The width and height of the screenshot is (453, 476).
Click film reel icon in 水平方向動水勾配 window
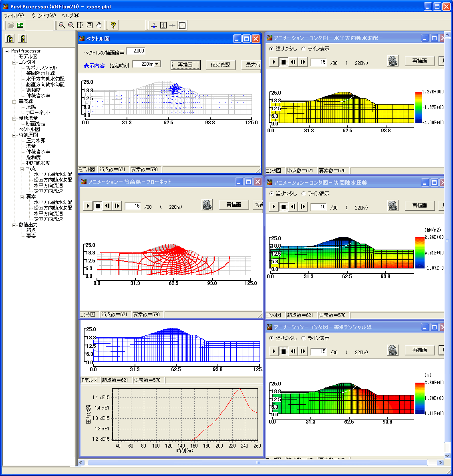click(393, 61)
